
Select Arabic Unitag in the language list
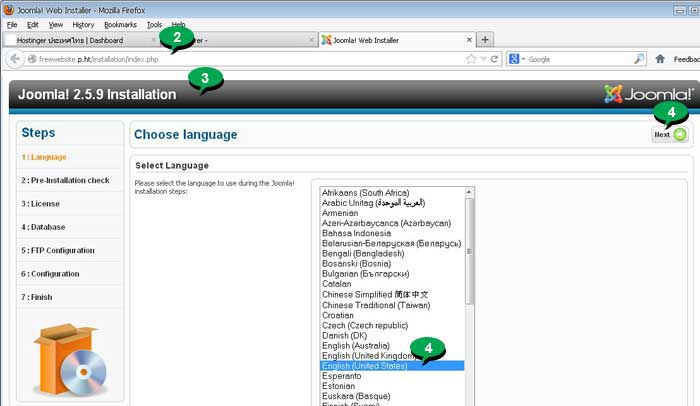tap(392, 203)
